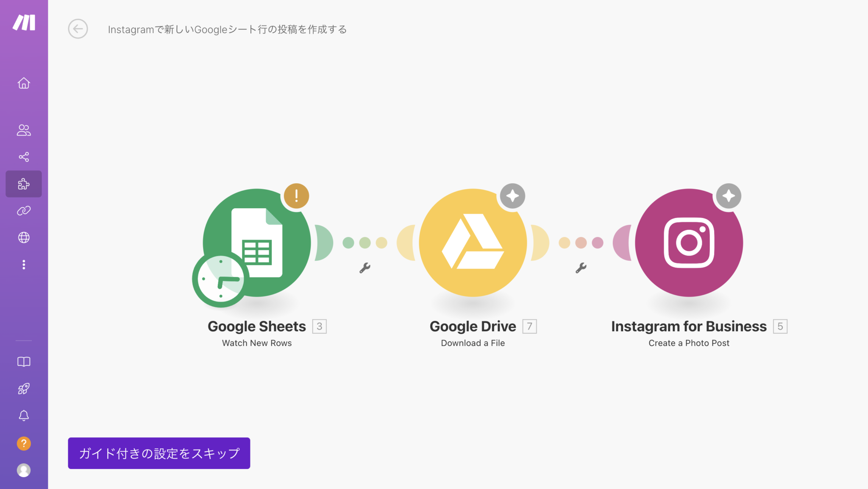
Task: Select the Templates puzzle icon
Action: (24, 184)
